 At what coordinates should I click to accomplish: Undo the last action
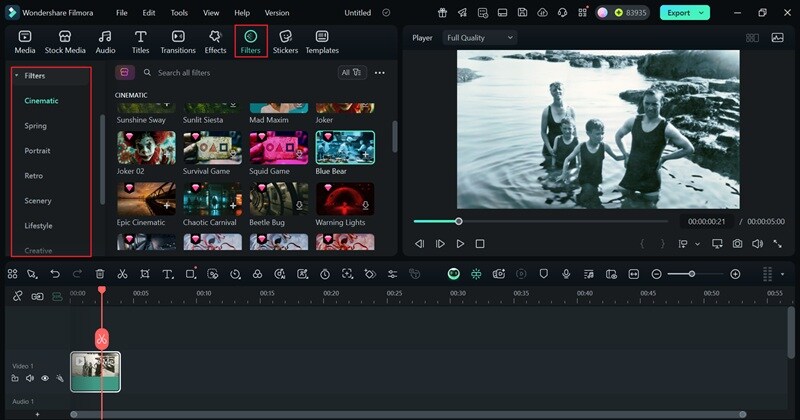pos(55,274)
